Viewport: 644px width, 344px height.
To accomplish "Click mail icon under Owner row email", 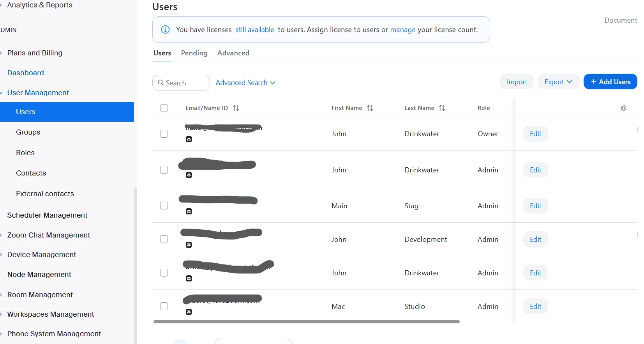I will pyautogui.click(x=189, y=139).
